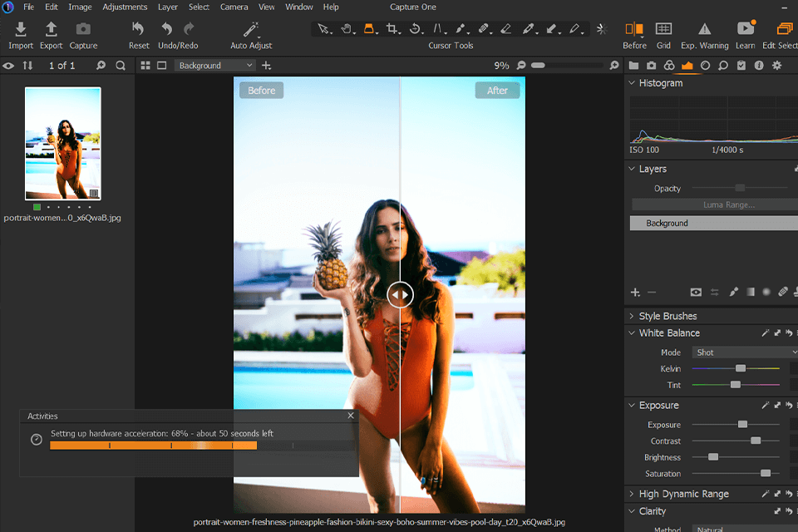Add a new layer with plus icon
Image resolution: width=798 pixels, height=532 pixels.
point(635,293)
